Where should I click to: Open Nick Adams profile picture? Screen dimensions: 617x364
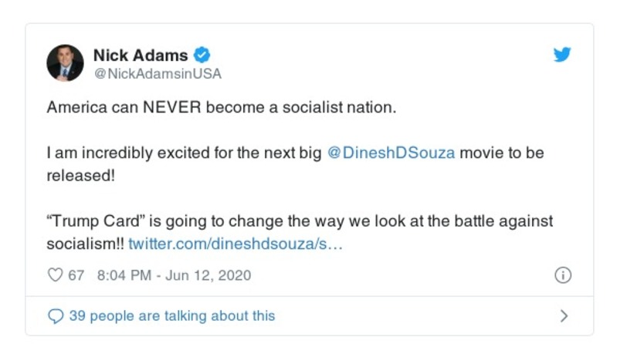tap(65, 63)
